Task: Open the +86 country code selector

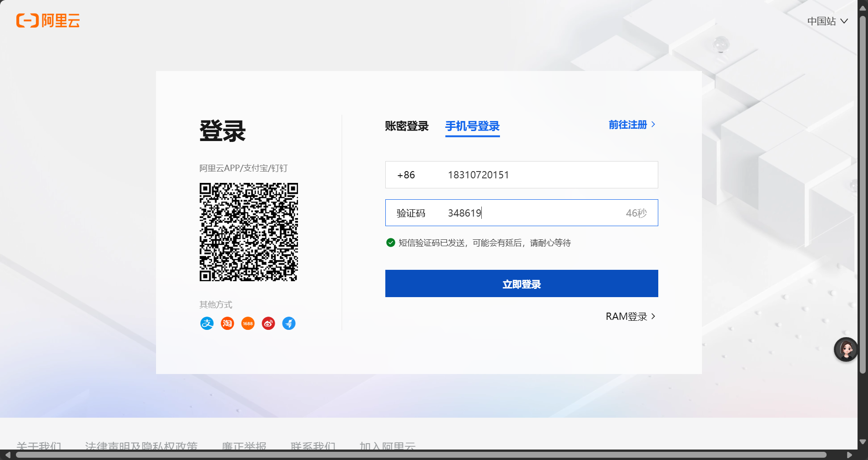Action: point(406,175)
